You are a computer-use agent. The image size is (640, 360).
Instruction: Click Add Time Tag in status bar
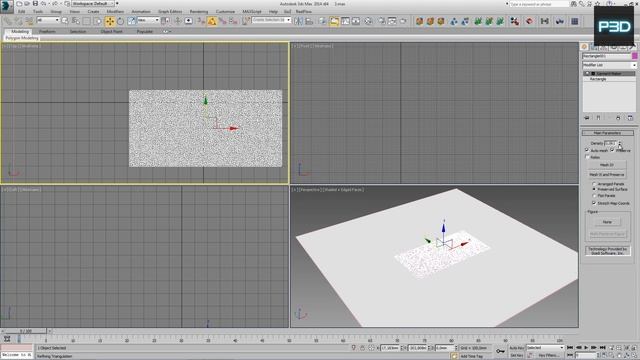point(471,356)
